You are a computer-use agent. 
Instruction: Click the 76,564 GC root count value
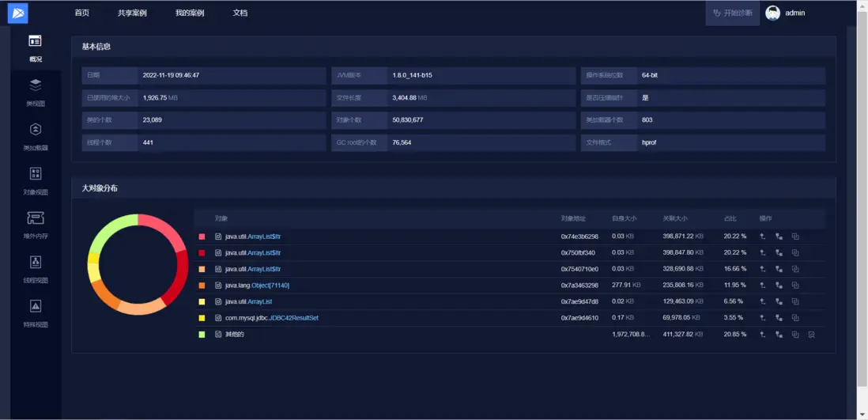[x=402, y=142]
